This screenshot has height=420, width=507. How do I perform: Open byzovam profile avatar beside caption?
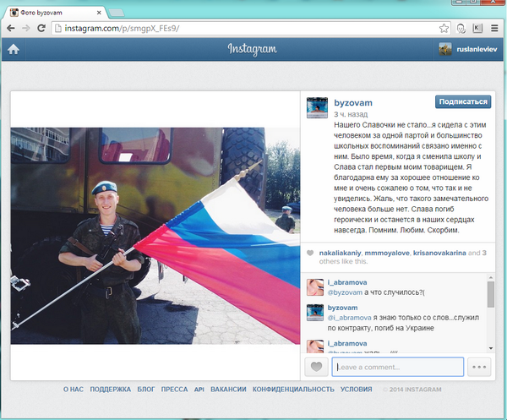point(317,107)
